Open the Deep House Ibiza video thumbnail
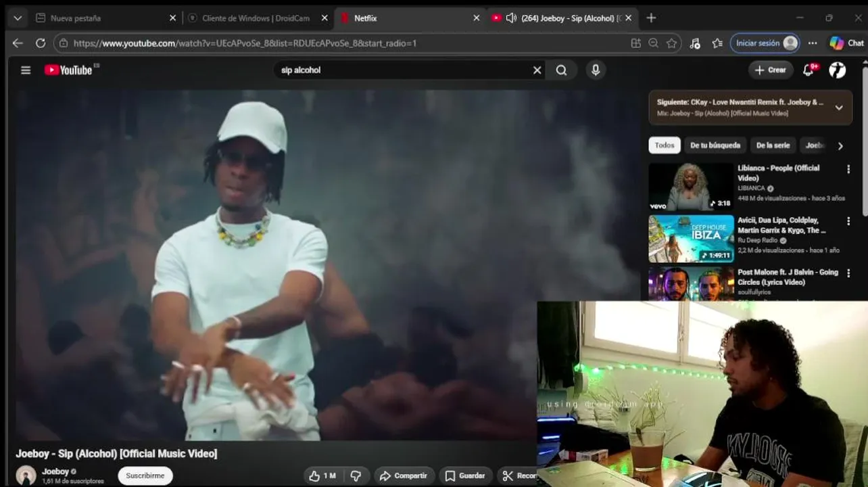This screenshot has width=868, height=487. pos(691,239)
